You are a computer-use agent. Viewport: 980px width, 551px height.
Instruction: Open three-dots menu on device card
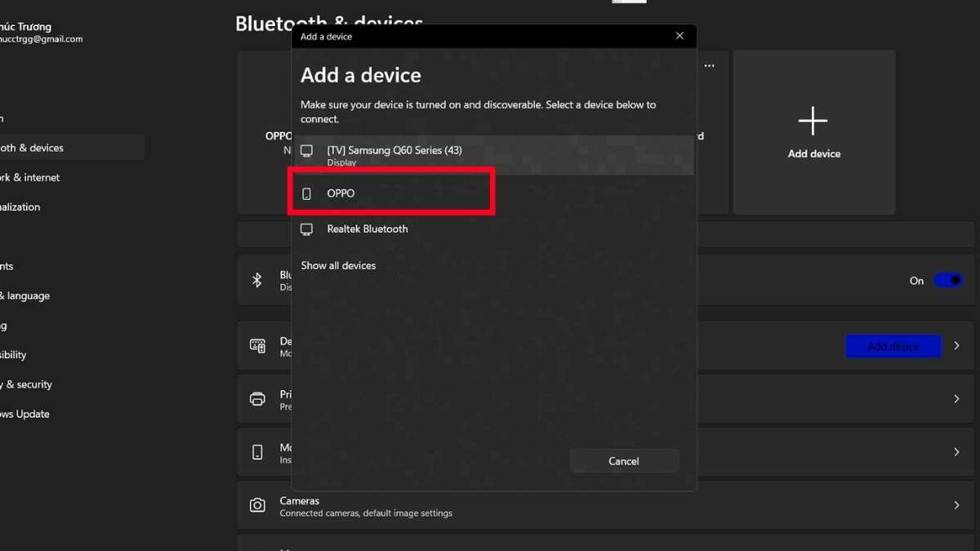[710, 66]
